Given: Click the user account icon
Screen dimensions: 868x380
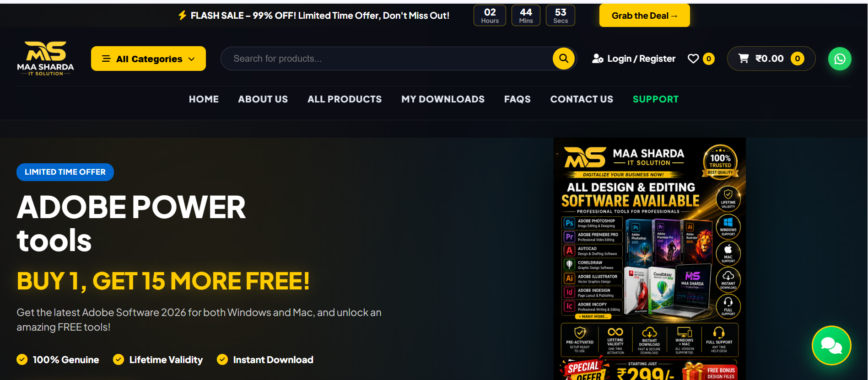Looking at the screenshot, I should pyautogui.click(x=598, y=59).
